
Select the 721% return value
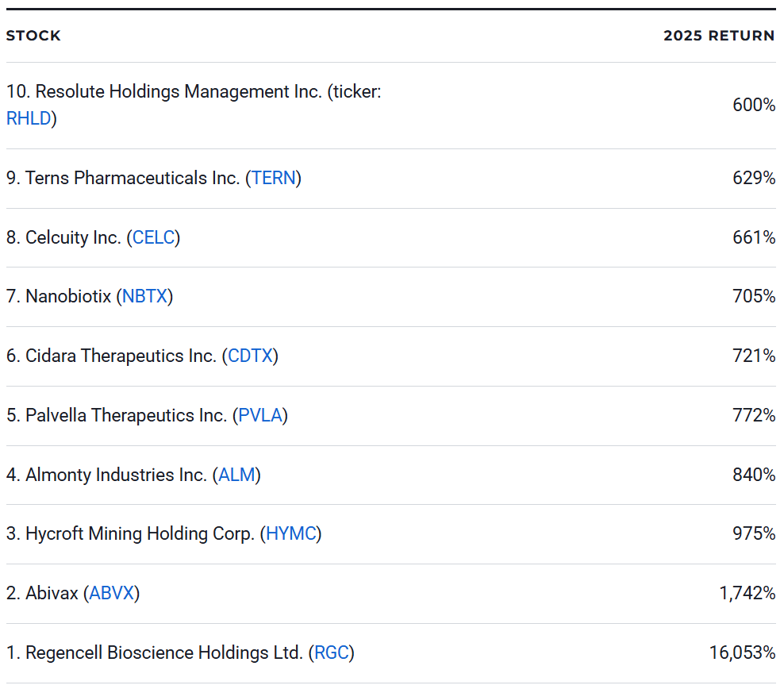(754, 356)
